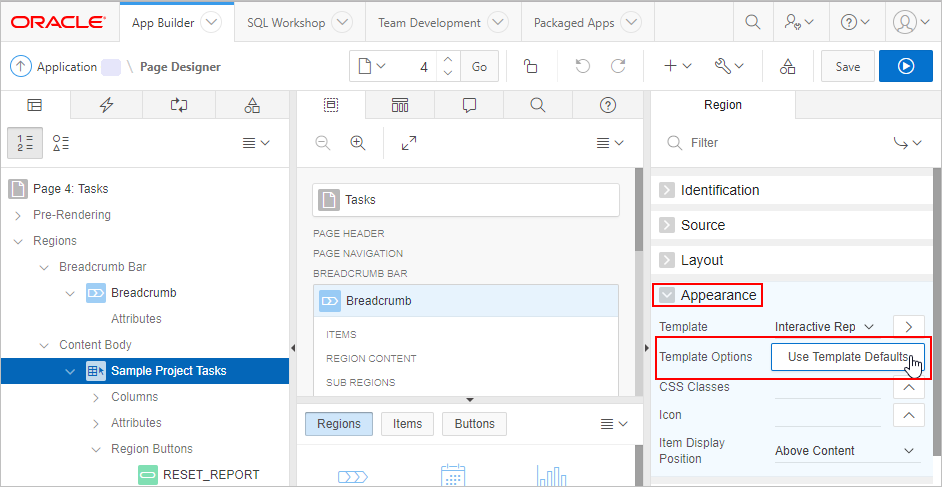Click the Save button
This screenshot has width=942, height=487.
coord(848,66)
